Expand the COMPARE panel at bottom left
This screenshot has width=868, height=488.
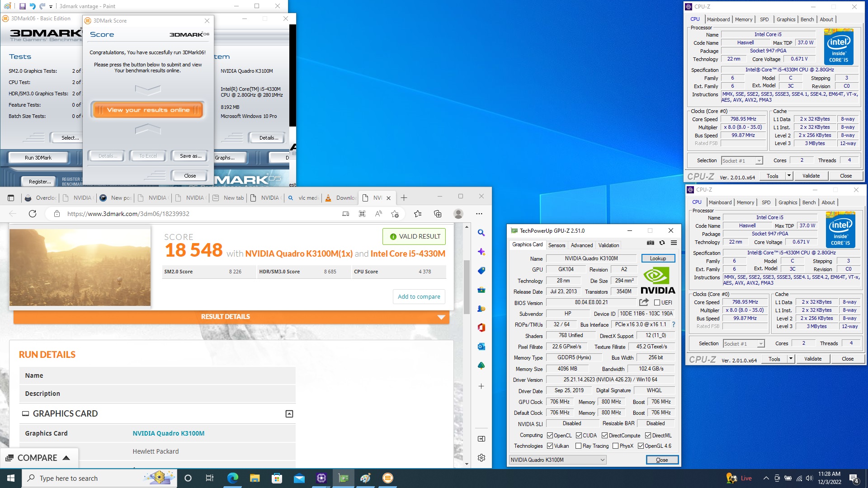click(x=39, y=458)
